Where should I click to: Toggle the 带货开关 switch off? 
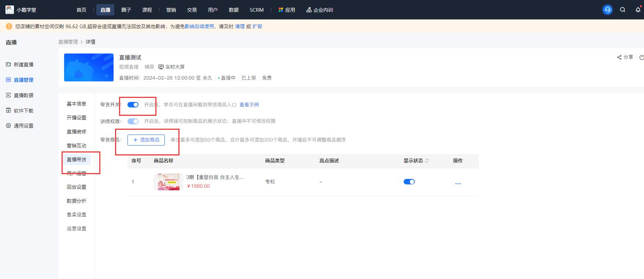click(x=133, y=105)
